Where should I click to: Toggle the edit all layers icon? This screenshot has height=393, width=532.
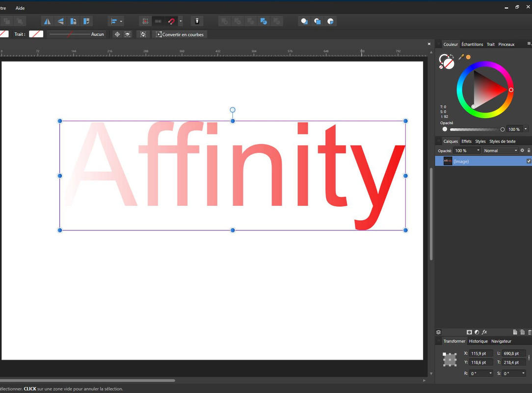pos(438,332)
